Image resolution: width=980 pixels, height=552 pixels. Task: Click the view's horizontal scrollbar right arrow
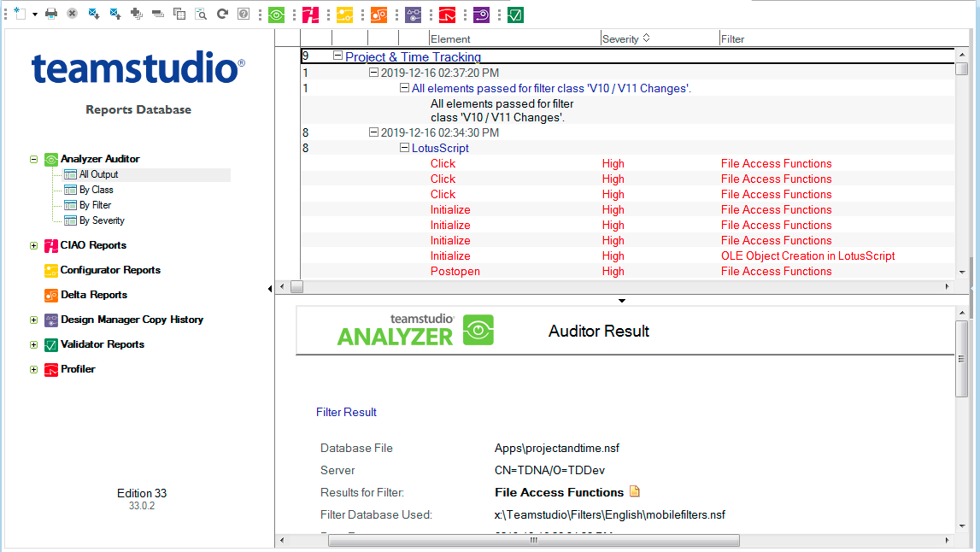tap(947, 286)
